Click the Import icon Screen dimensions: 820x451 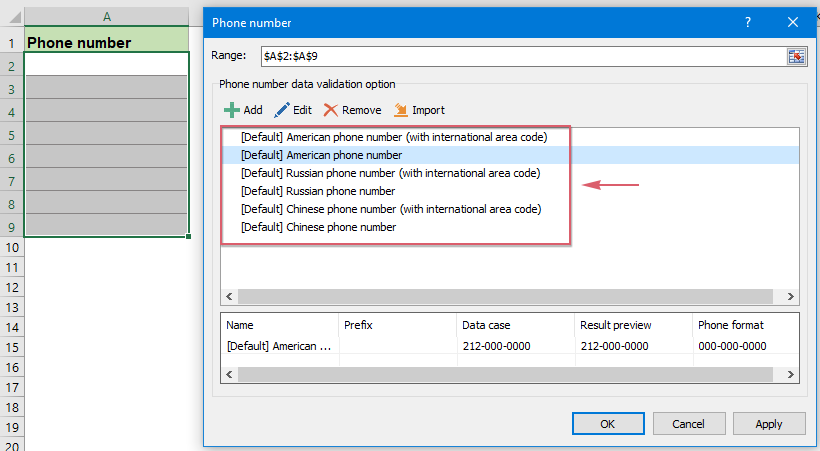coord(401,110)
